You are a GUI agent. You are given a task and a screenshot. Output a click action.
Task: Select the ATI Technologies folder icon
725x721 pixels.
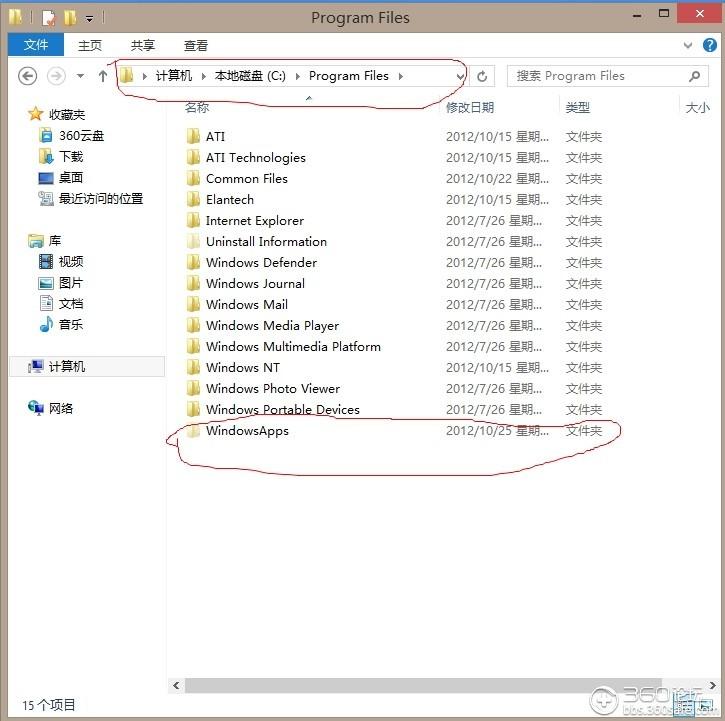(x=193, y=157)
